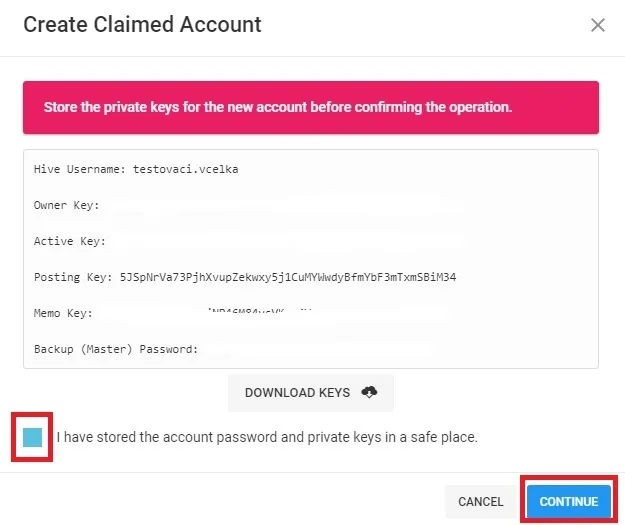Select the testovaci.vcelka username text
625x525 pixels.
185,169
